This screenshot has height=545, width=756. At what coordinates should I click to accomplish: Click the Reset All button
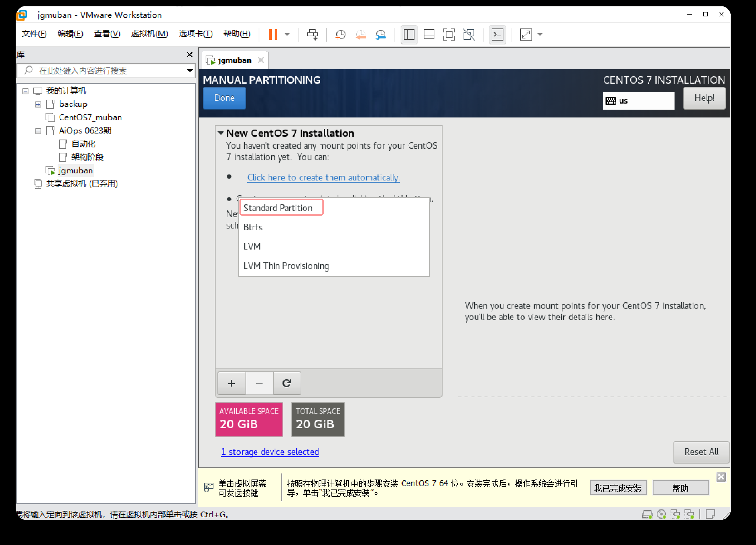pyautogui.click(x=701, y=452)
